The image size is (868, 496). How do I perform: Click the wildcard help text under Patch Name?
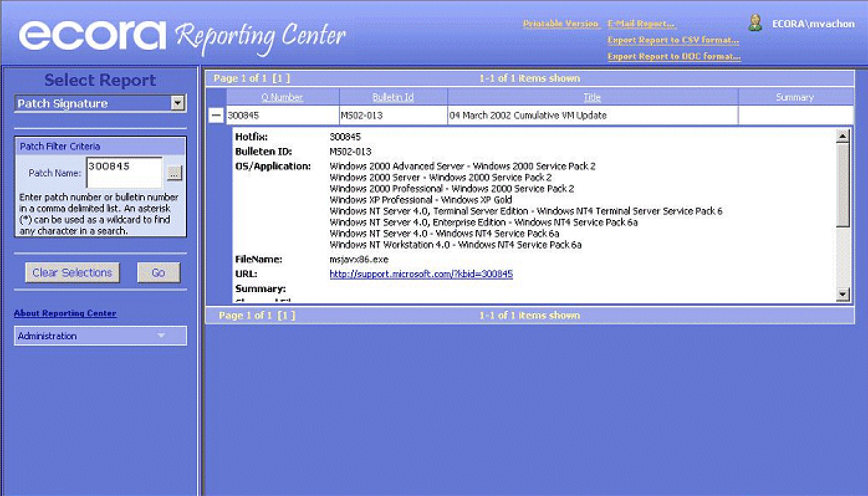(99, 214)
